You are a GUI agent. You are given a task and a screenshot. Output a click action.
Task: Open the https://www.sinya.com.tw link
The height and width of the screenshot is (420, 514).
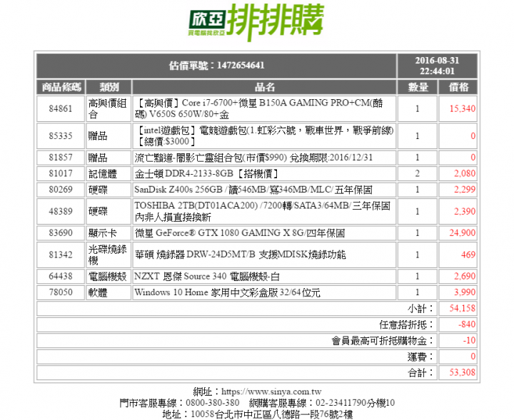pyautogui.click(x=271, y=391)
